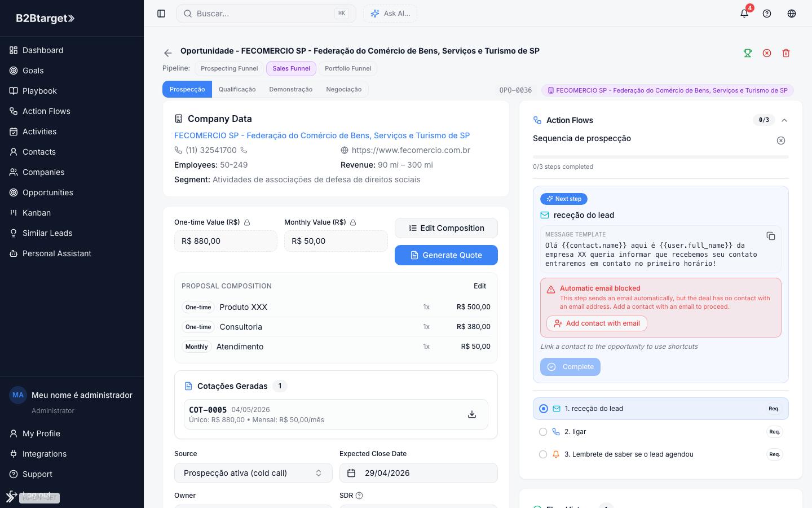Focus the Buscar search field
Screen dimensions: 812x508
pos(266,14)
